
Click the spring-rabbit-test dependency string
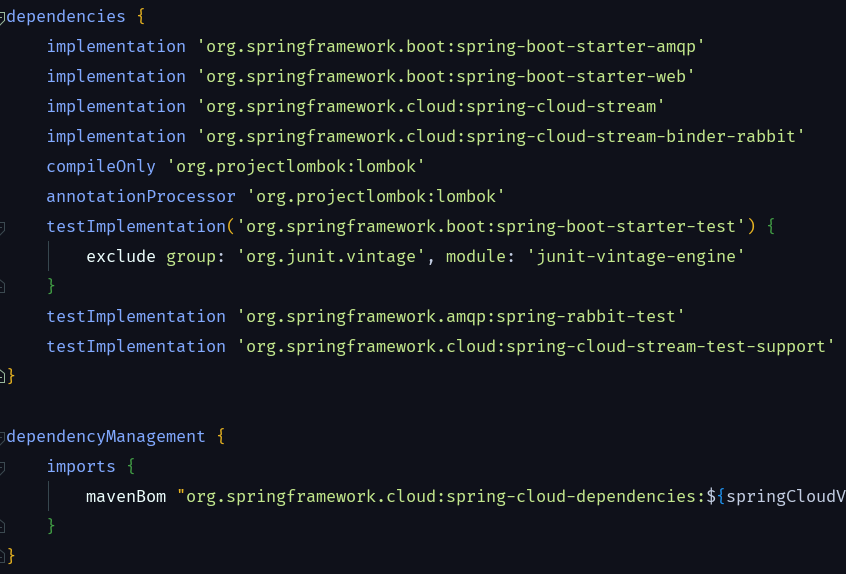(461, 316)
